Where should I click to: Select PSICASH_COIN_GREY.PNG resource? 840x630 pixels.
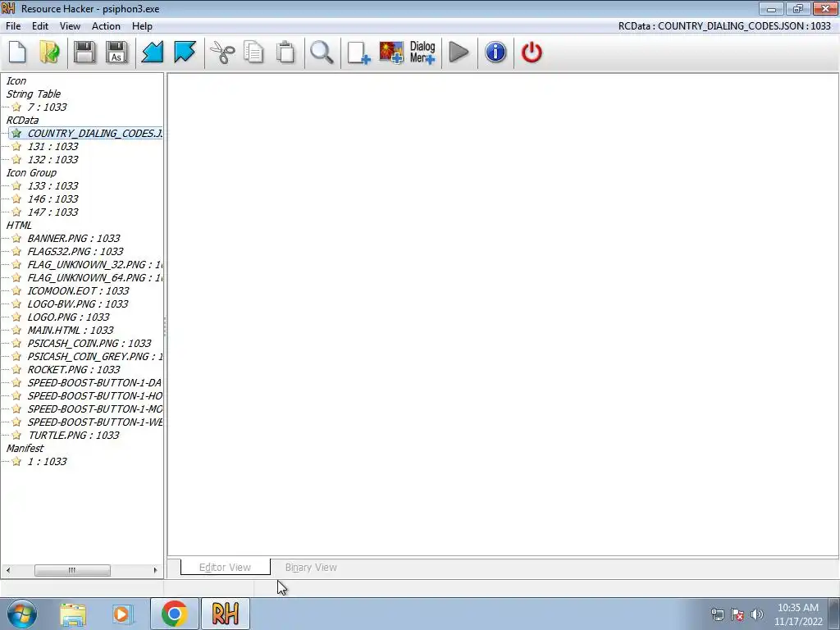95,356
